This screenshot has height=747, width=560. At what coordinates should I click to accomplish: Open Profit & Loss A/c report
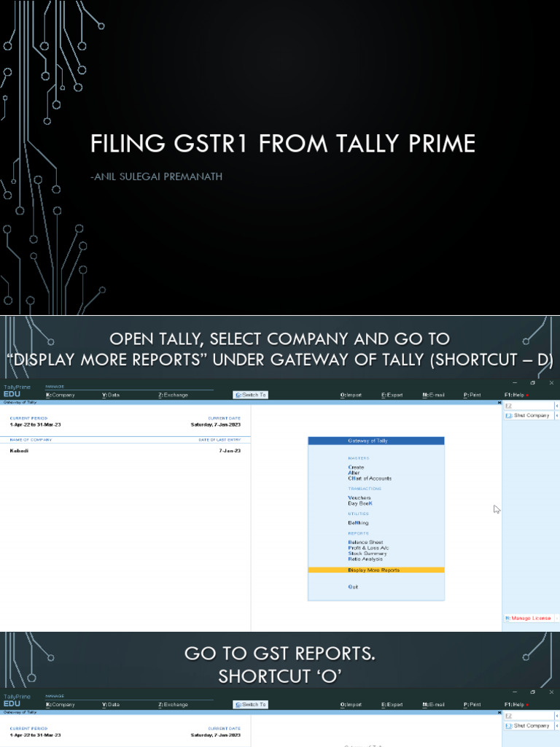[x=368, y=548]
